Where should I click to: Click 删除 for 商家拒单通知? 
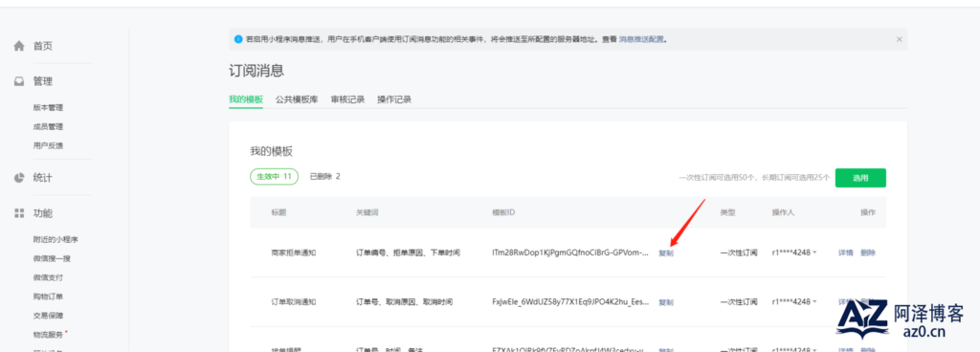868,253
